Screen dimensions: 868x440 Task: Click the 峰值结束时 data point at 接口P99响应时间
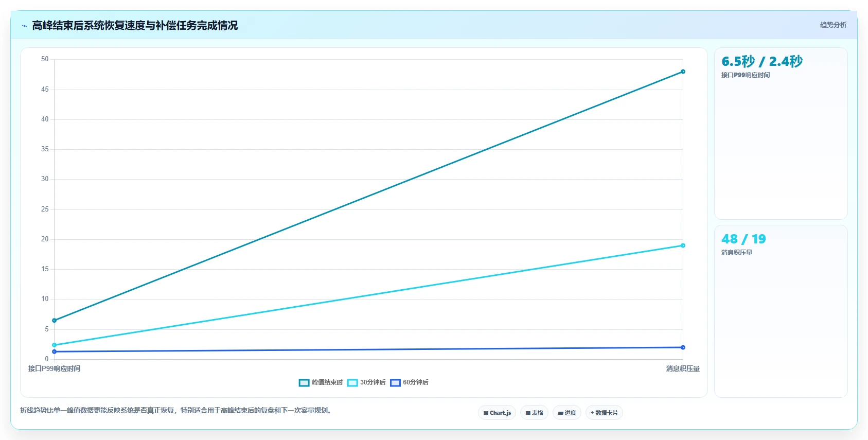[54, 321]
